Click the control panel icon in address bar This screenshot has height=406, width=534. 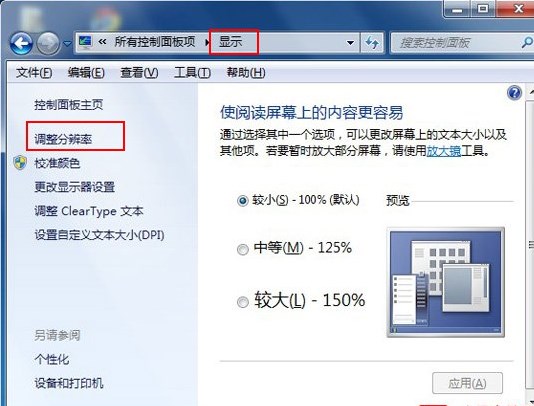click(85, 42)
